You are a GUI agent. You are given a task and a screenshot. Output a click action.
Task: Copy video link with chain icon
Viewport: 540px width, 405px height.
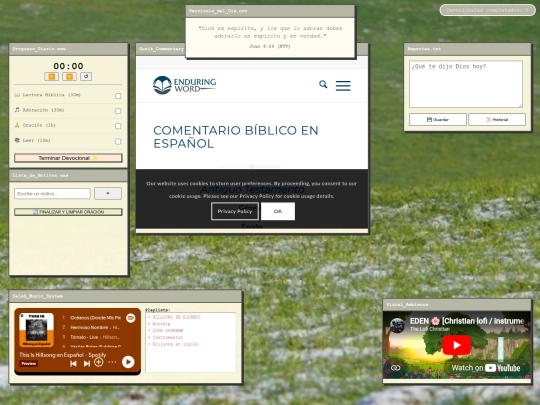point(396,368)
